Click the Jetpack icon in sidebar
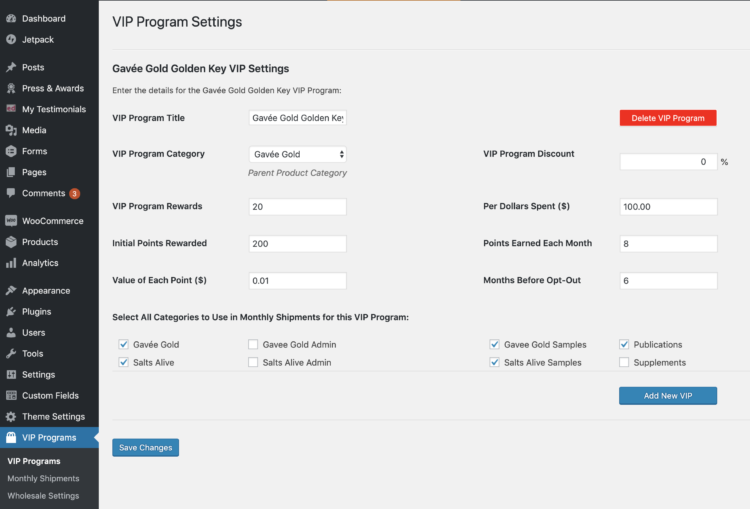The width and height of the screenshot is (750, 509). pyautogui.click(x=11, y=40)
